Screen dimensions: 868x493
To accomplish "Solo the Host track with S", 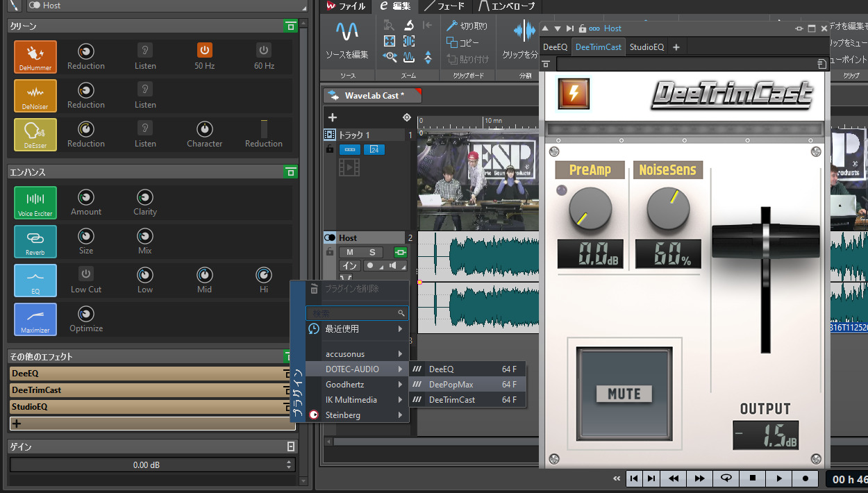I will pyautogui.click(x=372, y=252).
